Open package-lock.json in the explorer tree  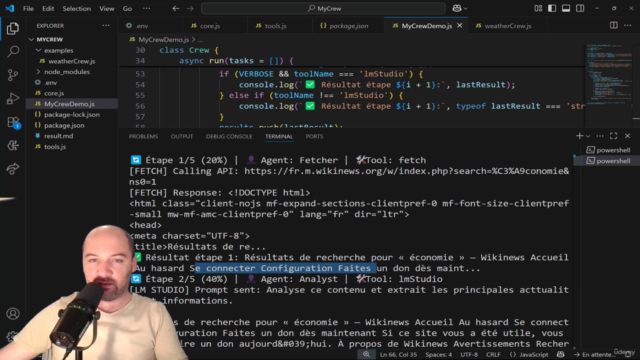tap(72, 115)
